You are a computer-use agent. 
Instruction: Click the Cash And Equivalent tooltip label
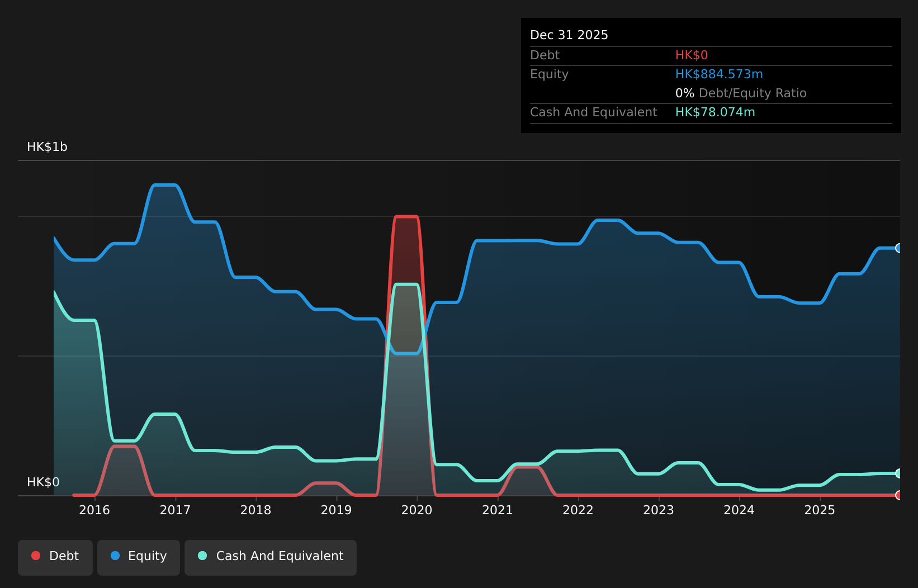coord(593,112)
